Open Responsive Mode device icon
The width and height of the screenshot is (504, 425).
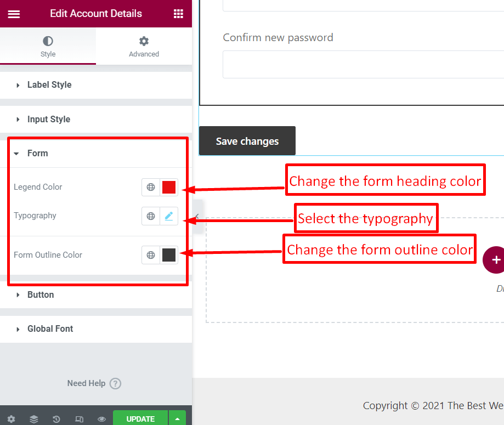click(79, 418)
